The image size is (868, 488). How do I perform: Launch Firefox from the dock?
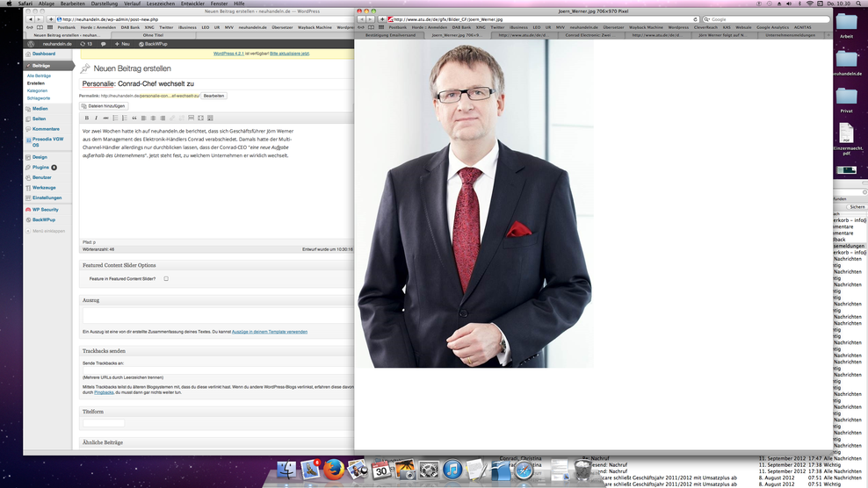click(333, 470)
